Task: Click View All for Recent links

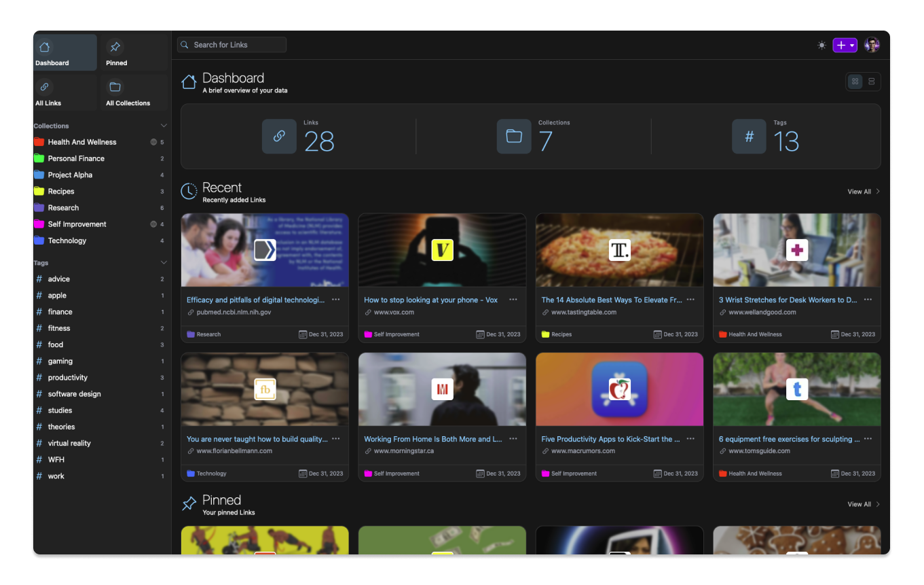Action: tap(863, 192)
